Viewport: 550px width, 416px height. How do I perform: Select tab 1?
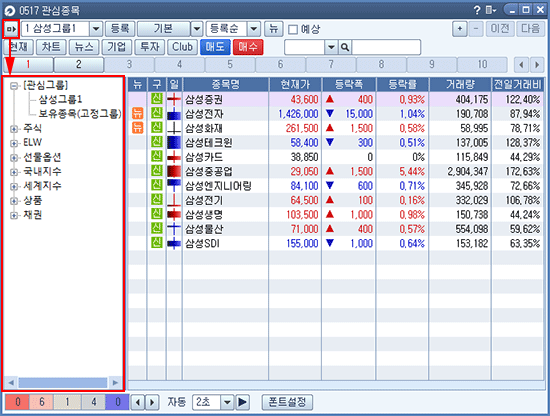[28, 65]
